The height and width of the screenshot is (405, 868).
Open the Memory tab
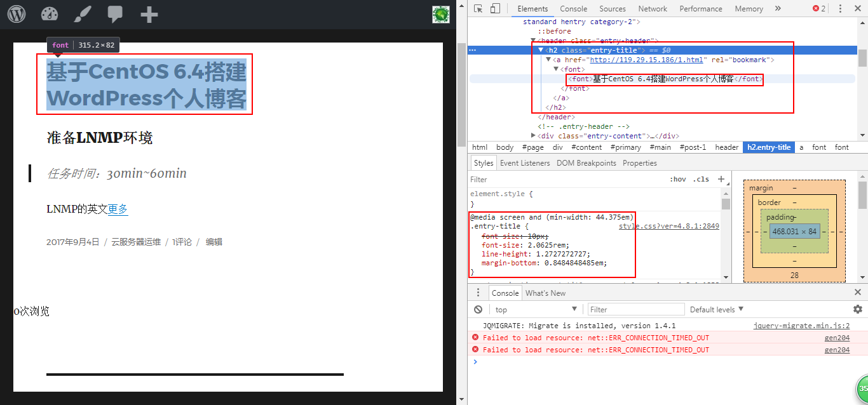click(x=749, y=9)
